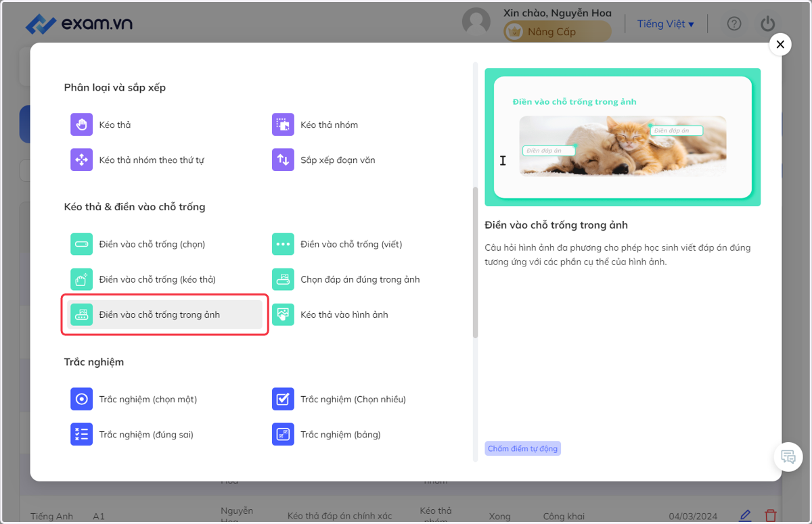Screen dimensions: 812x524
Task: Click the power logout icon
Action: [x=767, y=24]
